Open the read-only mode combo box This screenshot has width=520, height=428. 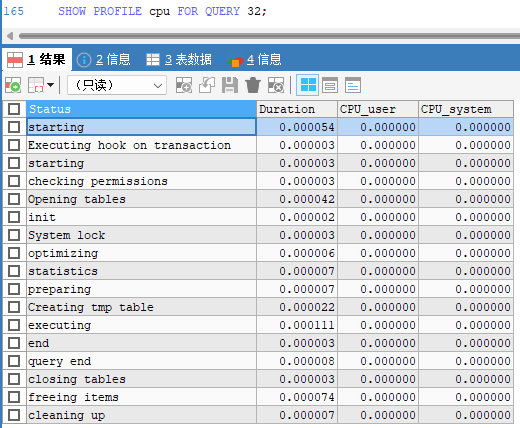pyautogui.click(x=117, y=85)
